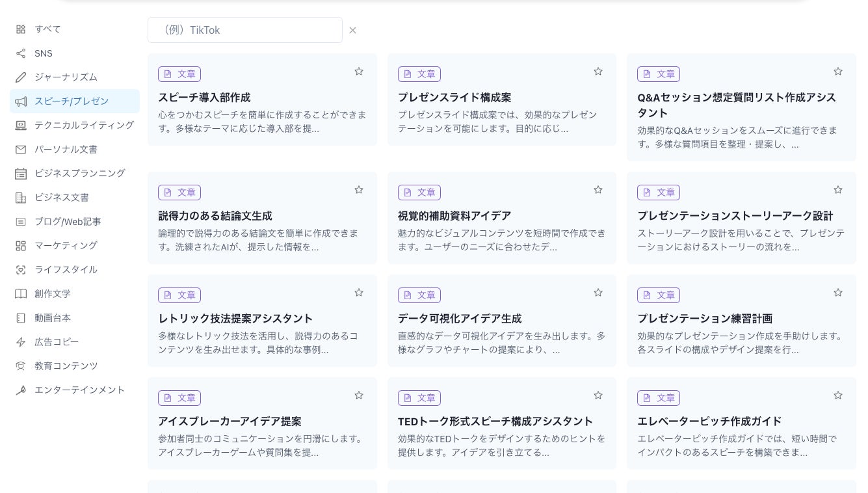The image size is (868, 493).
Task: Open the アイスブレーカーアイデア提案 card
Action: pos(230,421)
